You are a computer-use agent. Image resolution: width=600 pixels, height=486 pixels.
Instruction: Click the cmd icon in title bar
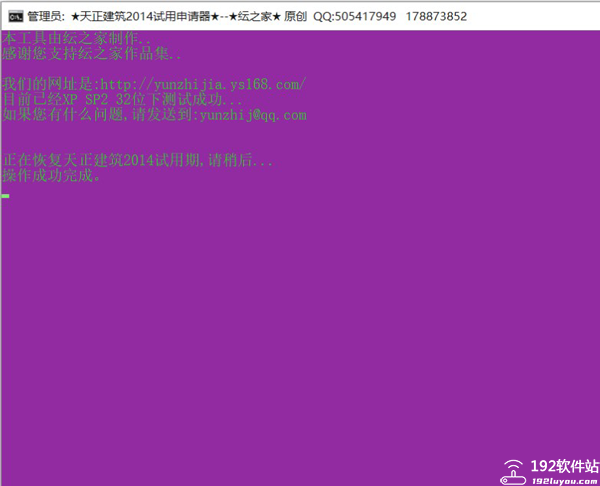coord(16,17)
